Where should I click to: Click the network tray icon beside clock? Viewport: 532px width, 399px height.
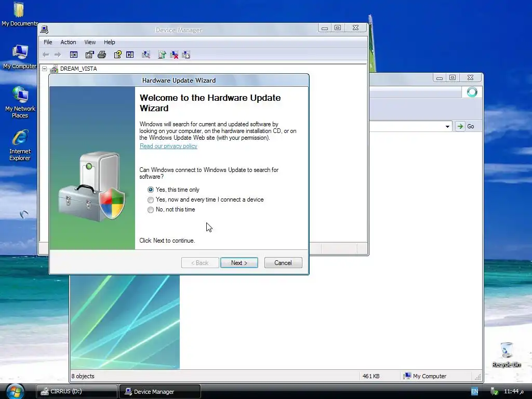tap(495, 392)
